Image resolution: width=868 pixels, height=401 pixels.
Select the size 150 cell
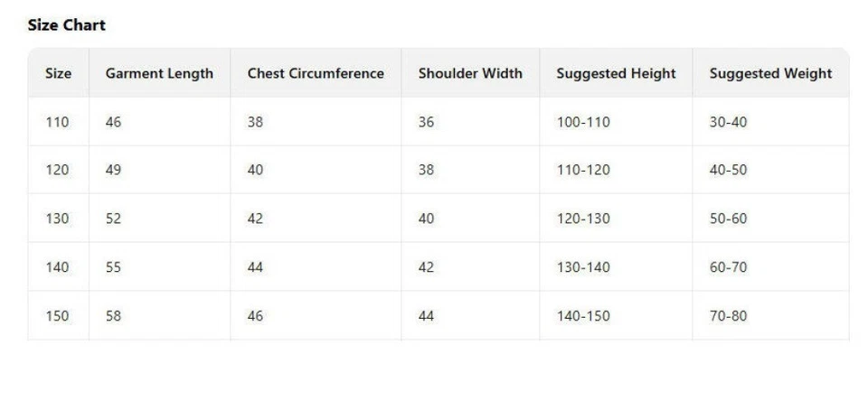point(57,316)
